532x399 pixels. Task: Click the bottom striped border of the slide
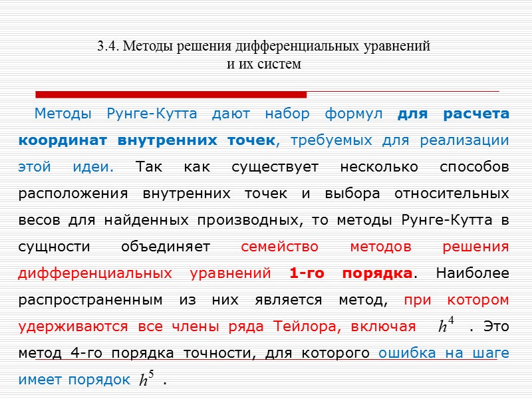point(266,395)
